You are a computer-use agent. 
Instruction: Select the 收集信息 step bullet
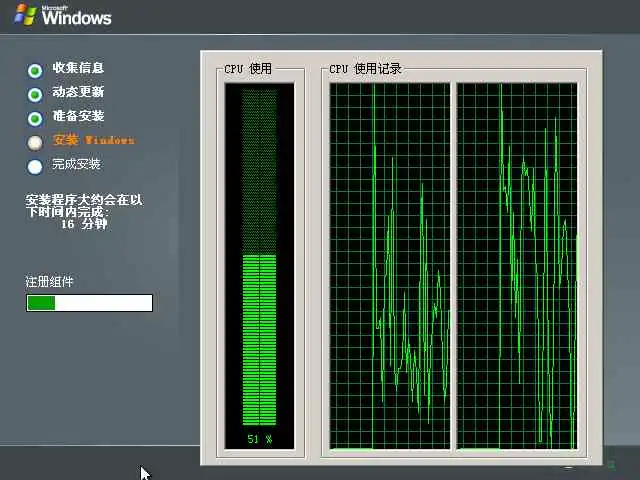(35, 71)
